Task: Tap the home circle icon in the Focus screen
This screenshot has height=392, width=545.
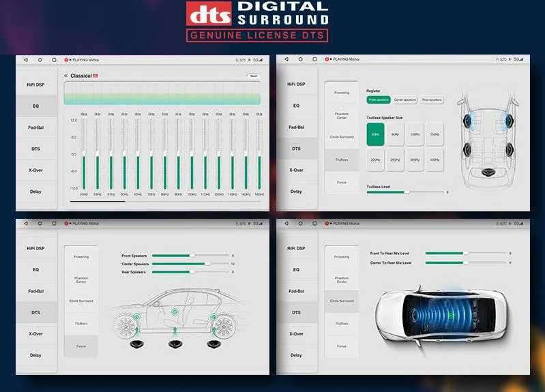Action: click(40, 224)
